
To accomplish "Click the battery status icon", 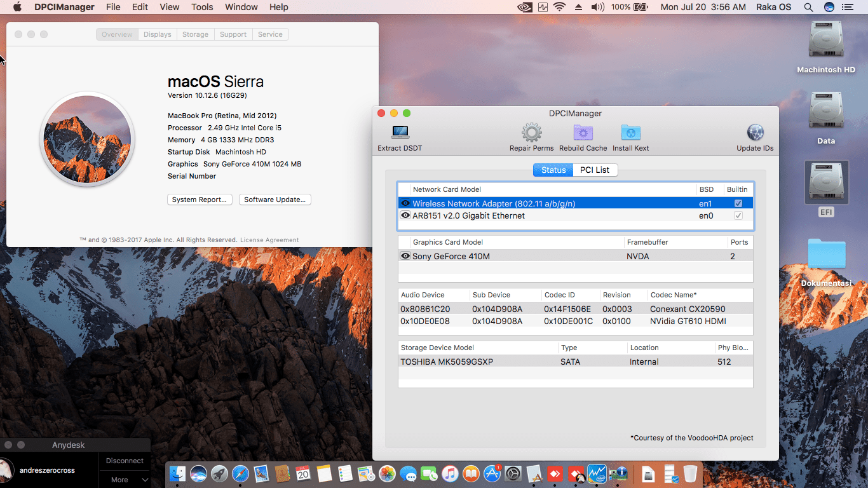I will tap(640, 7).
